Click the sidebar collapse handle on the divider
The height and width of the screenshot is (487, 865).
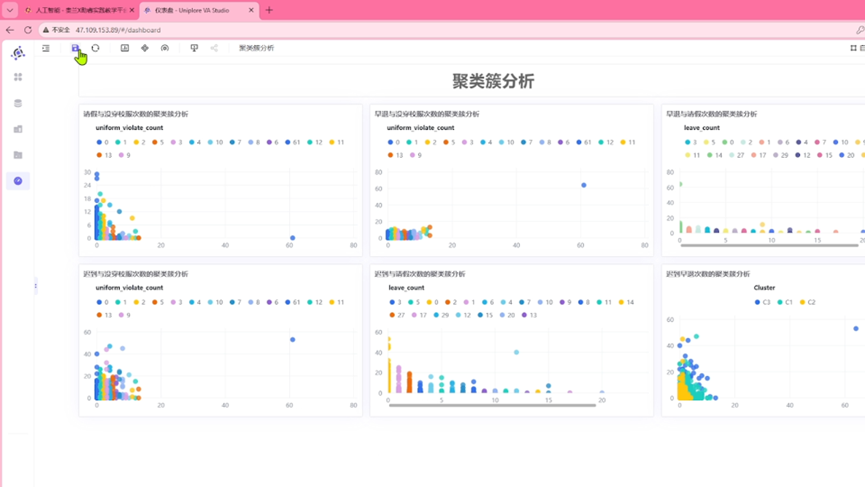pyautogui.click(x=36, y=286)
